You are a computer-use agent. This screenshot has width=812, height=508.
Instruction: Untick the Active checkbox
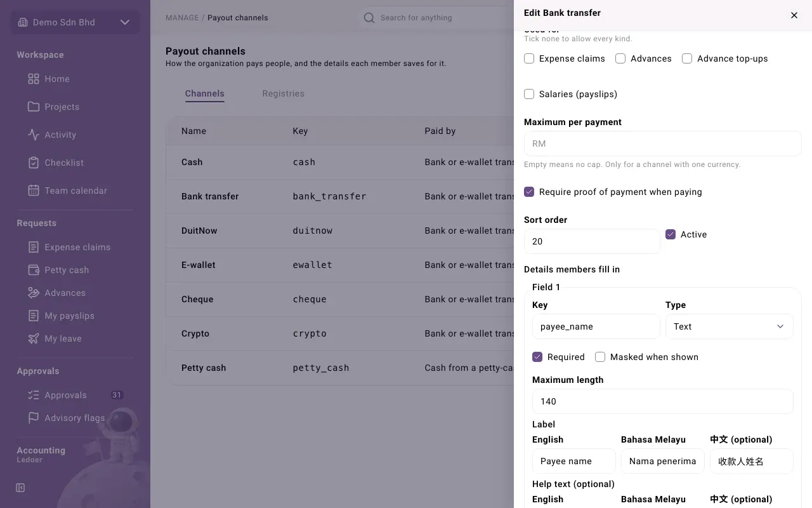pos(671,234)
